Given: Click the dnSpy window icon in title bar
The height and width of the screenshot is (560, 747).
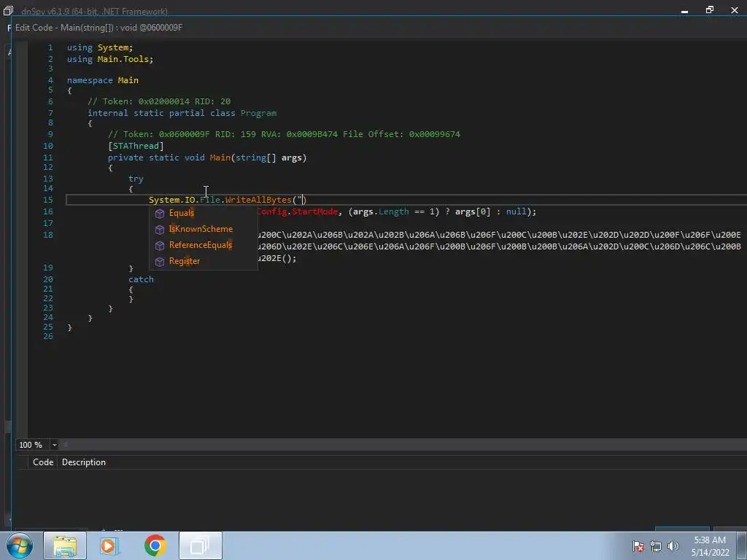Looking at the screenshot, I should point(8,10).
